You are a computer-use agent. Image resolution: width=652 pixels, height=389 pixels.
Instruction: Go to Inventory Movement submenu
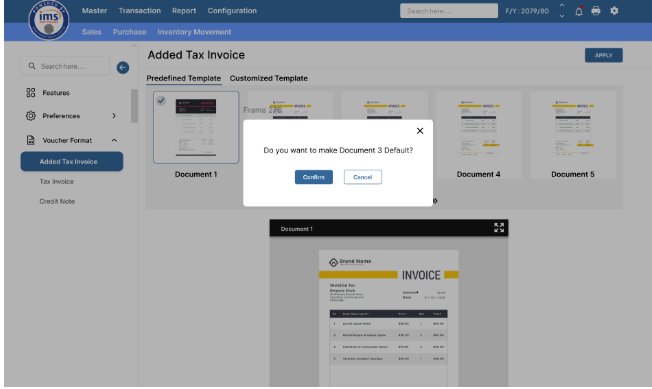[x=194, y=32]
